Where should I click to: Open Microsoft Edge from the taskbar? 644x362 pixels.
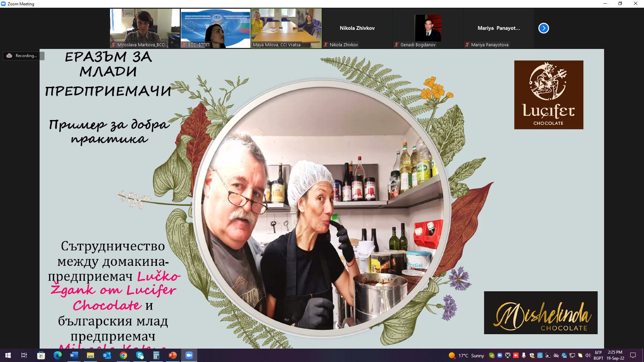coord(57,355)
